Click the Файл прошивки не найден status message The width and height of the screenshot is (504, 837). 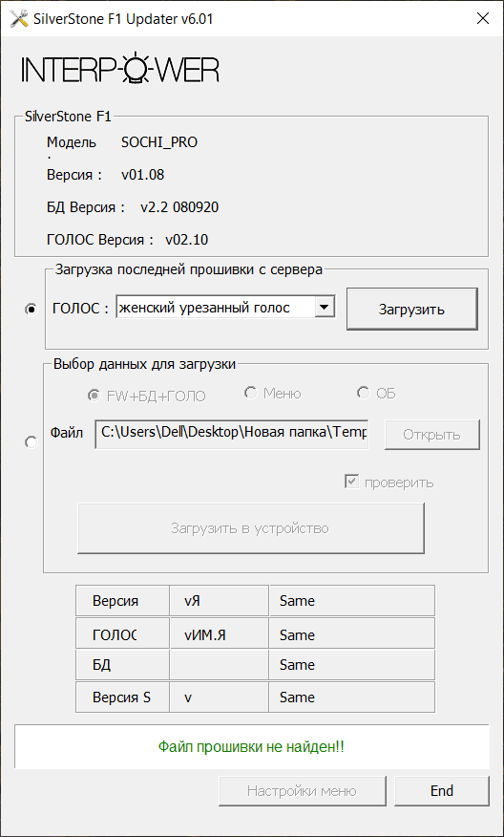click(x=251, y=746)
